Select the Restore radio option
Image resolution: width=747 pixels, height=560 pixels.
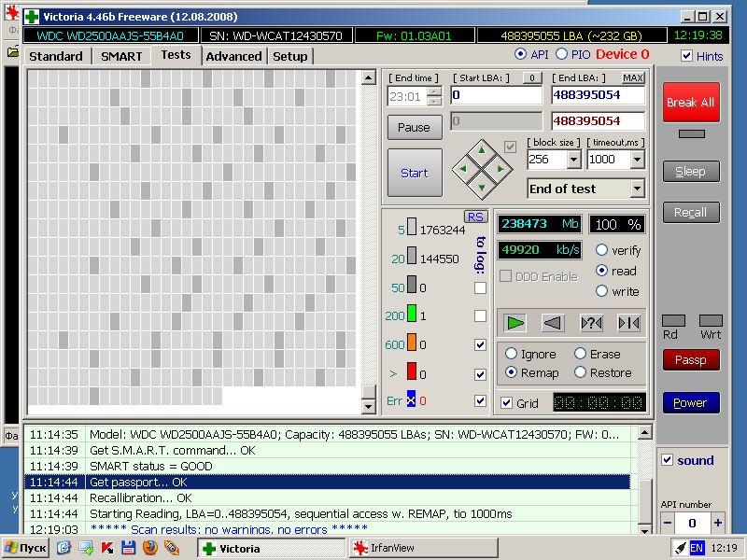click(580, 372)
